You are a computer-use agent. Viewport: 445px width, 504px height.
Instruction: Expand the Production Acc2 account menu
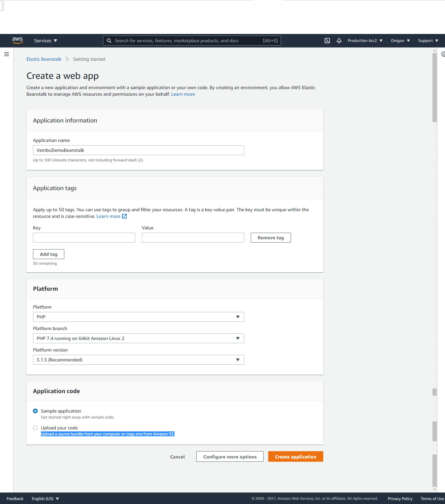click(x=365, y=41)
